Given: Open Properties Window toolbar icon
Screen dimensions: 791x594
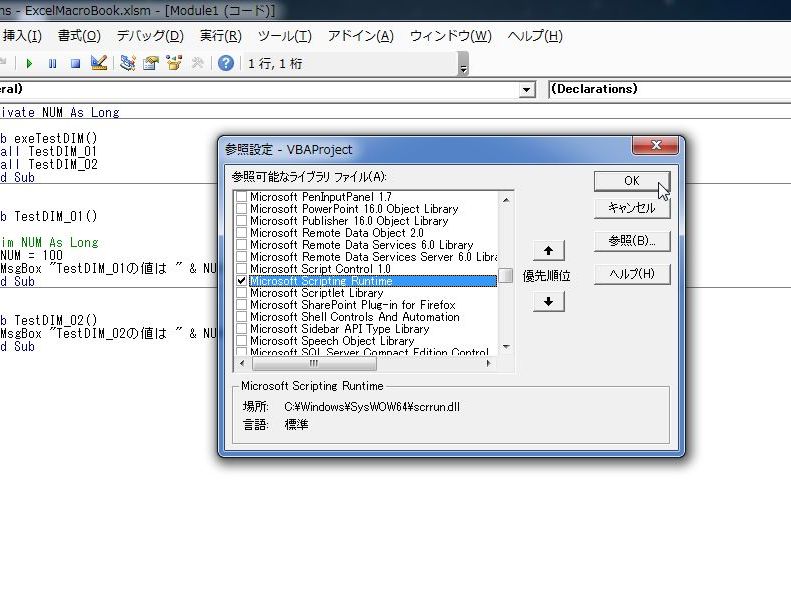Looking at the screenshot, I should pos(151,63).
